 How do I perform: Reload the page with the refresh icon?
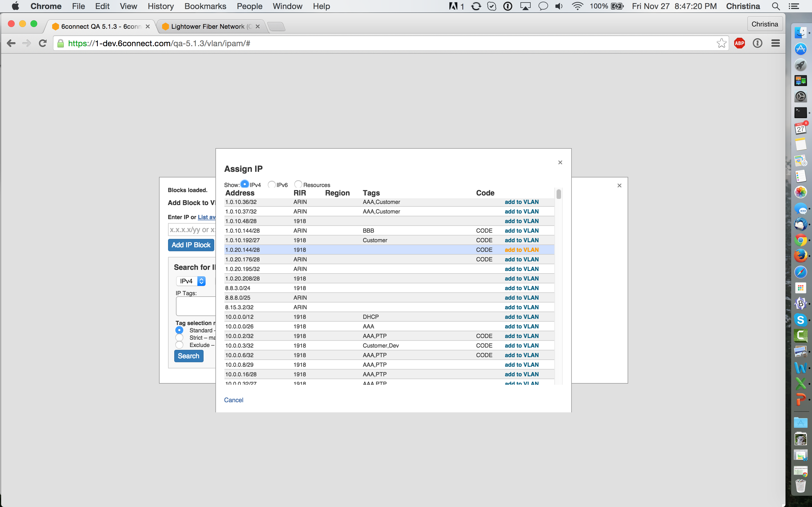pos(43,43)
